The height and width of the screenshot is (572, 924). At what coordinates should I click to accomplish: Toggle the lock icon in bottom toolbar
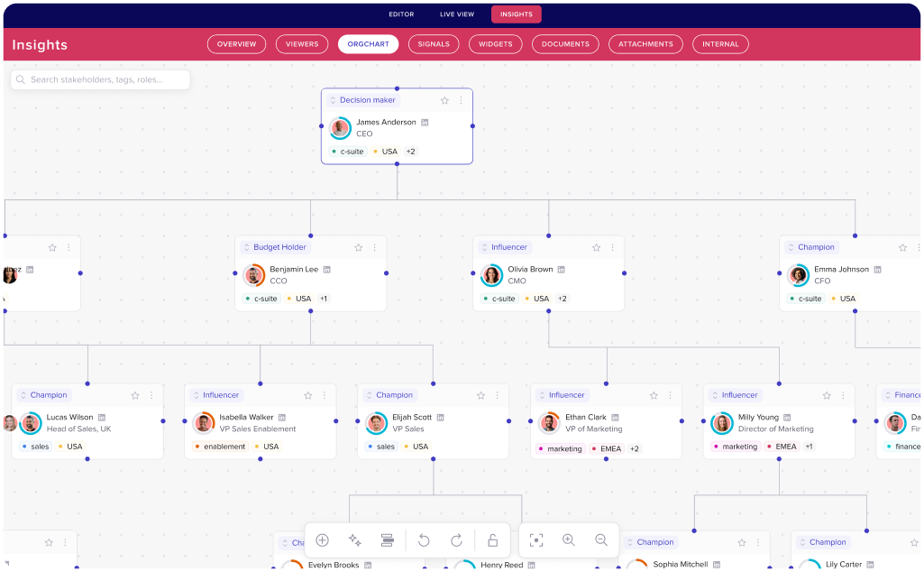(492, 540)
